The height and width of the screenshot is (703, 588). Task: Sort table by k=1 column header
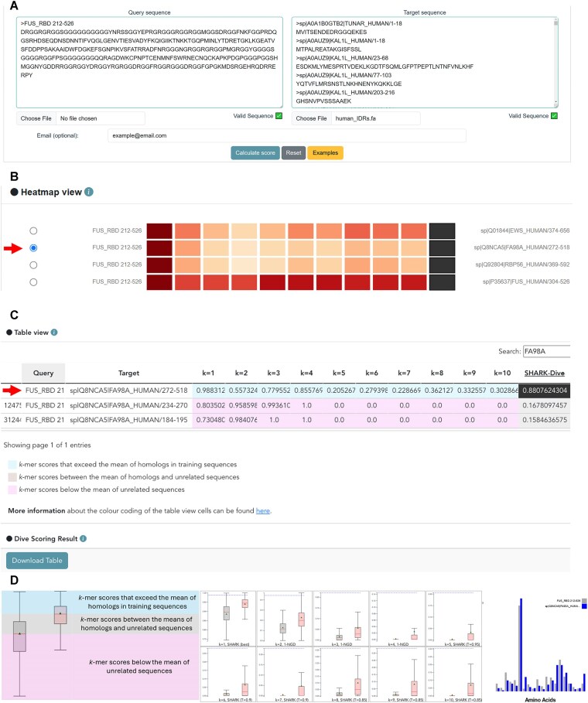pos(208,373)
